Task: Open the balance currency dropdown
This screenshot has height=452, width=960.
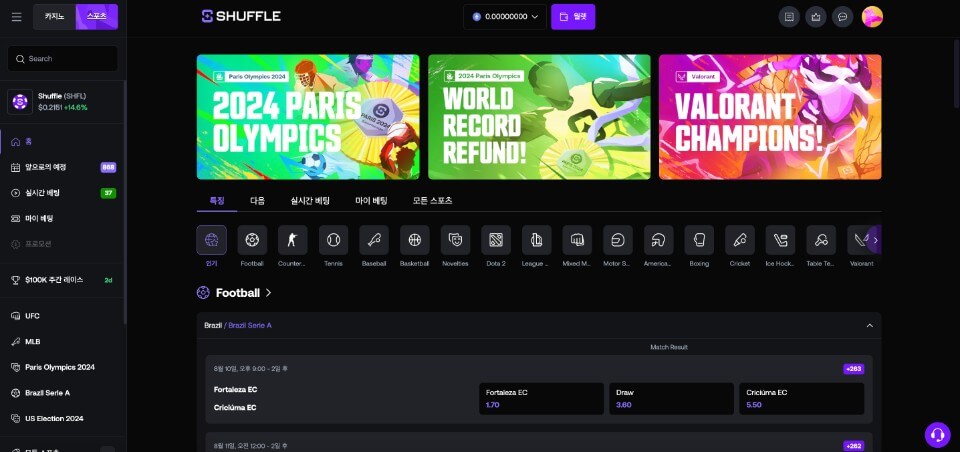Action: (x=504, y=17)
